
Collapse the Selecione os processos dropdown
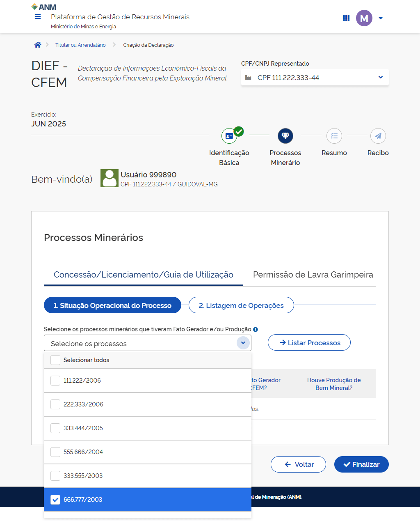click(243, 343)
